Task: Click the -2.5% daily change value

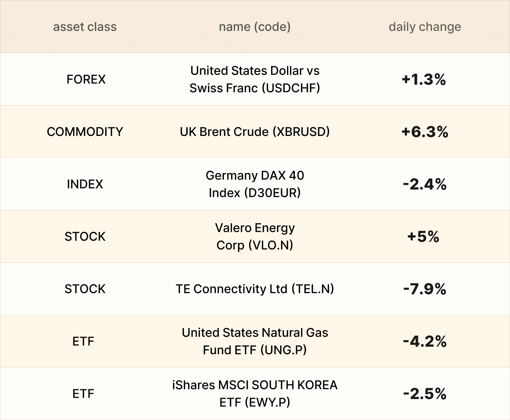Action: click(424, 394)
